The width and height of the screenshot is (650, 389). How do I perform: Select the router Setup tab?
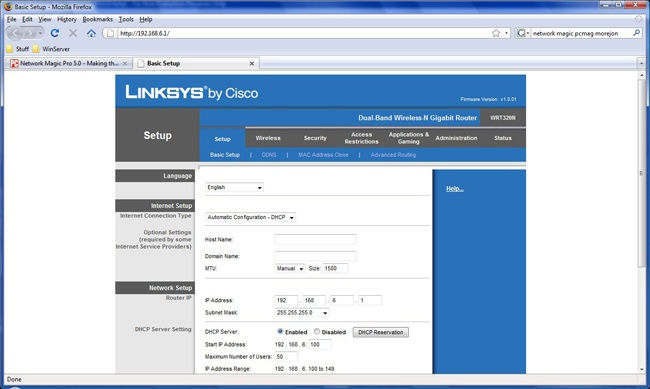tap(223, 139)
